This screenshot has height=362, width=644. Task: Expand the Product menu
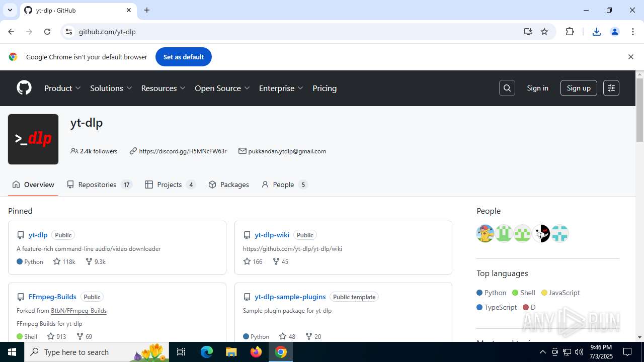point(62,88)
